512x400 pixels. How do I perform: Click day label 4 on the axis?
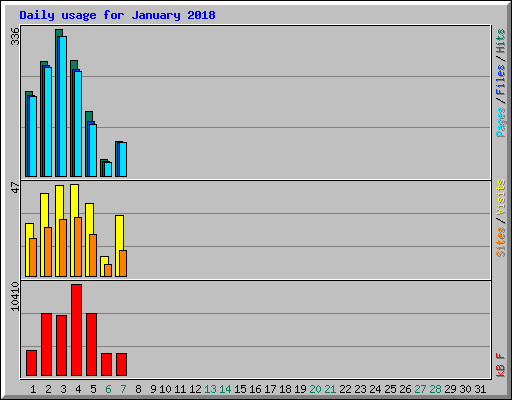pyautogui.click(x=78, y=389)
